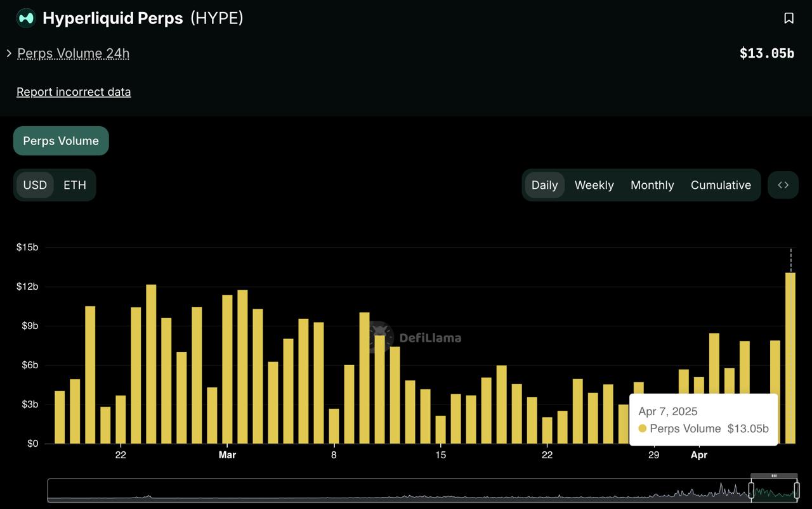Switch chart to Monthly view
Viewport: 812px width, 509px height.
pyautogui.click(x=652, y=185)
